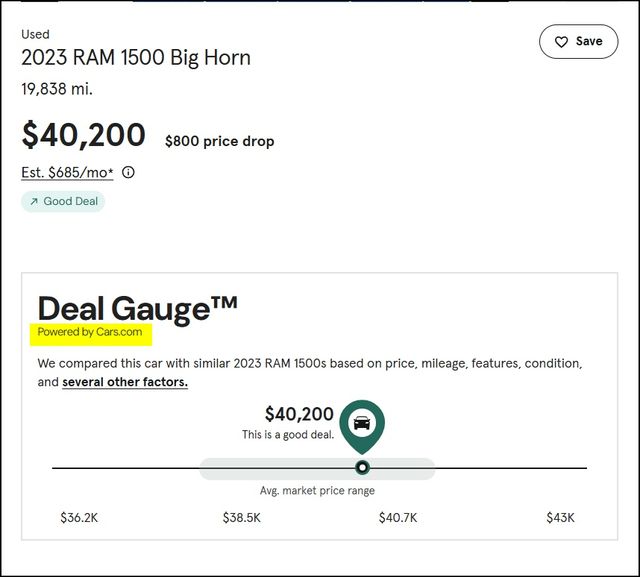640x577 pixels.
Task: Click the $800 price drop label
Action: pyautogui.click(x=220, y=141)
